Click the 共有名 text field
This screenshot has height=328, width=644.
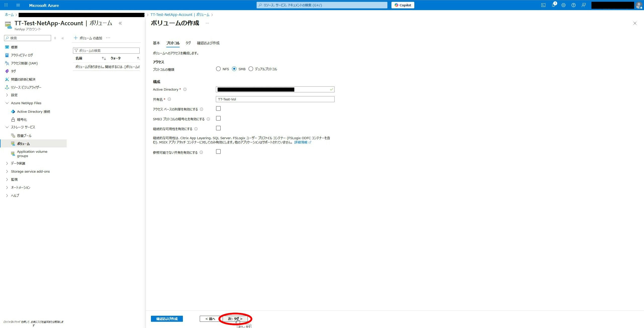(275, 99)
